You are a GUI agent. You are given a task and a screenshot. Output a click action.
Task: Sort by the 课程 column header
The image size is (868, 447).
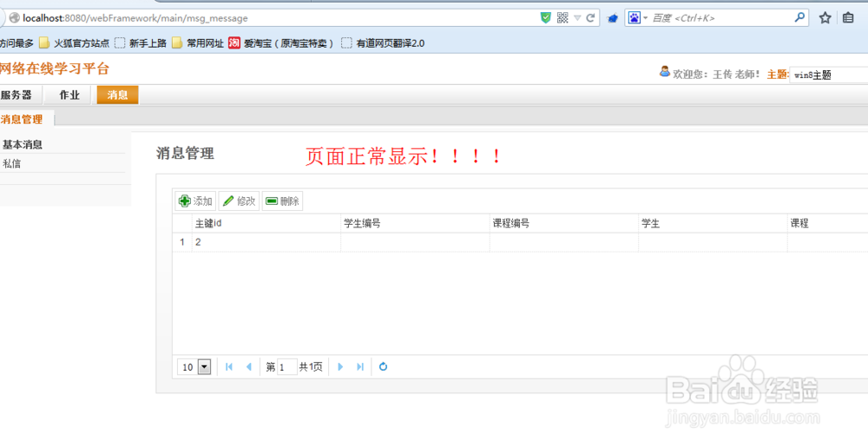827,224
